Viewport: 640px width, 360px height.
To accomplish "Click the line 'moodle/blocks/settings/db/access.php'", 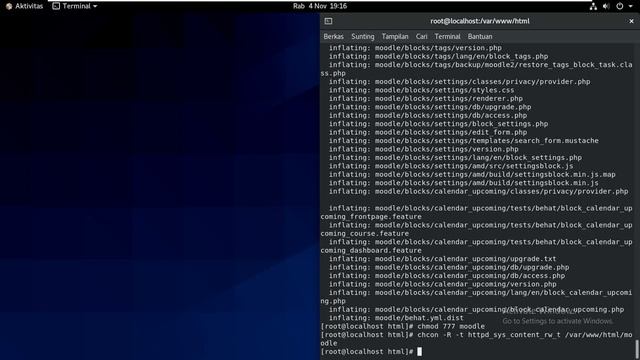I will pos(428,115).
